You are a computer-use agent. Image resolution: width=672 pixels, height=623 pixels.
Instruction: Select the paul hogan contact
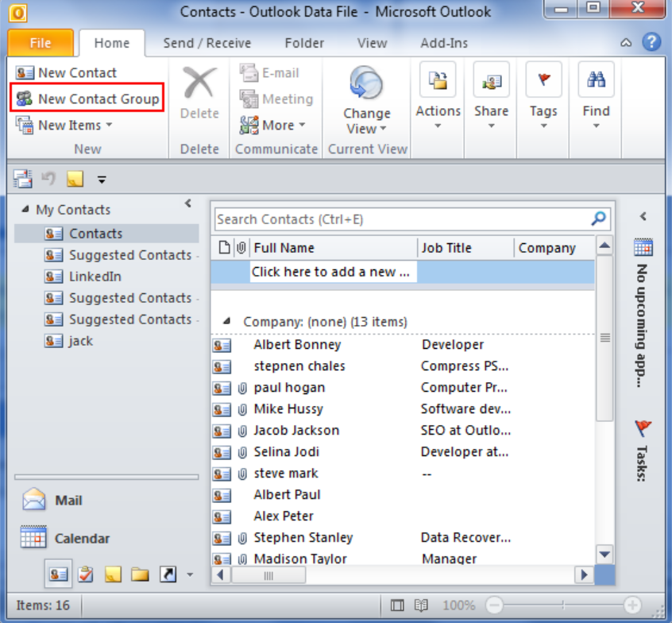tap(403, 388)
